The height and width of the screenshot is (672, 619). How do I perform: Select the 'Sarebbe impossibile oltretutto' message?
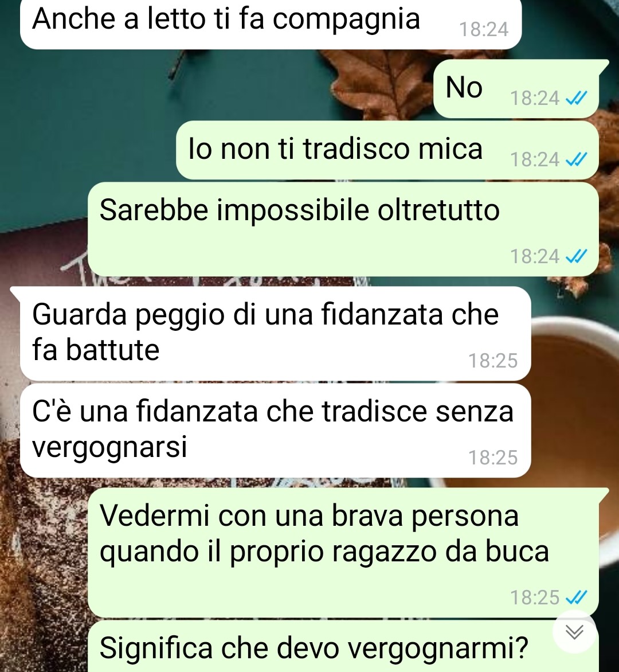coord(343,229)
